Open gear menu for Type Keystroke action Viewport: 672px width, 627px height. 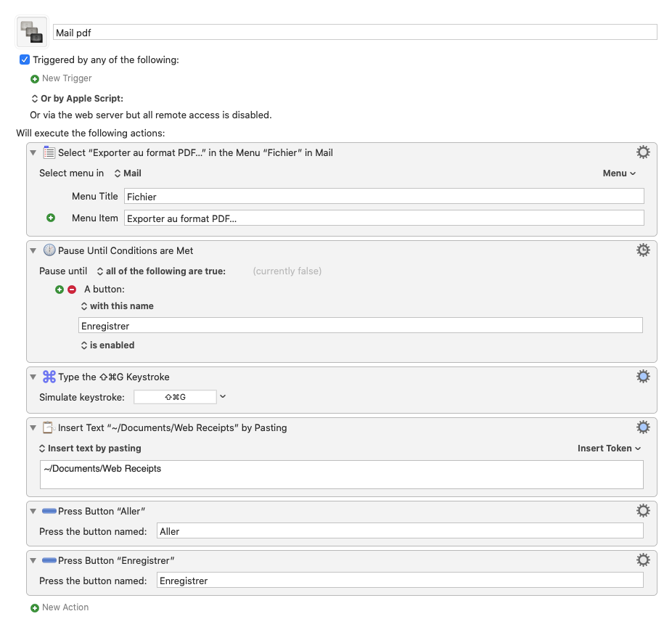point(643,377)
